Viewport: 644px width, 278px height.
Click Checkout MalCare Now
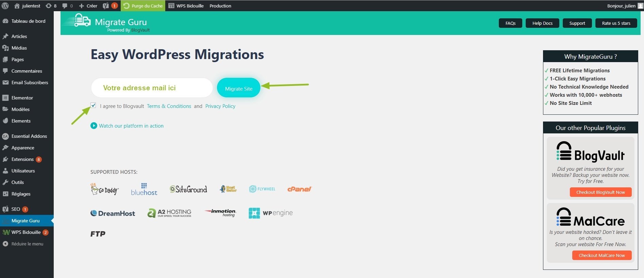[602, 255]
